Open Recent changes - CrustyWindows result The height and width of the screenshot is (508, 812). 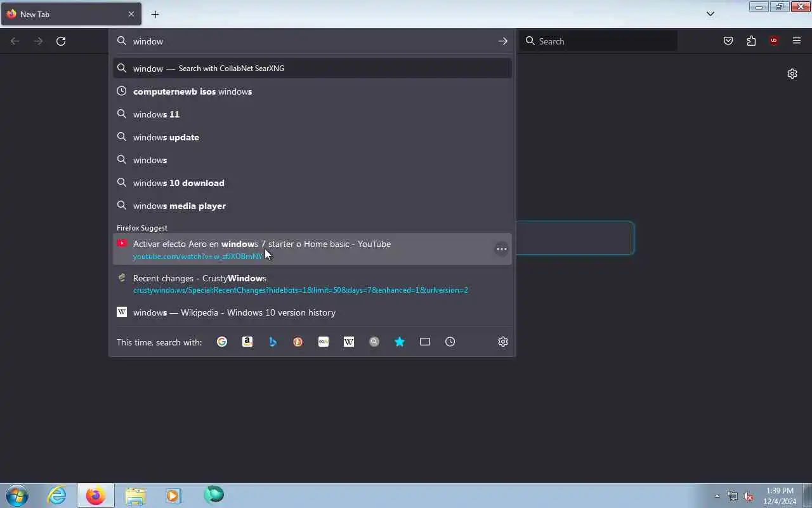click(x=312, y=284)
